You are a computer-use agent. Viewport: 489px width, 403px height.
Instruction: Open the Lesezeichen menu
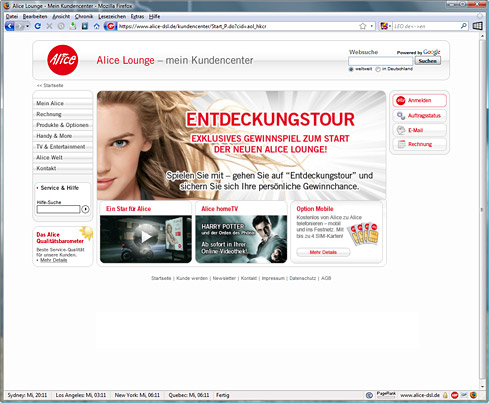(112, 16)
